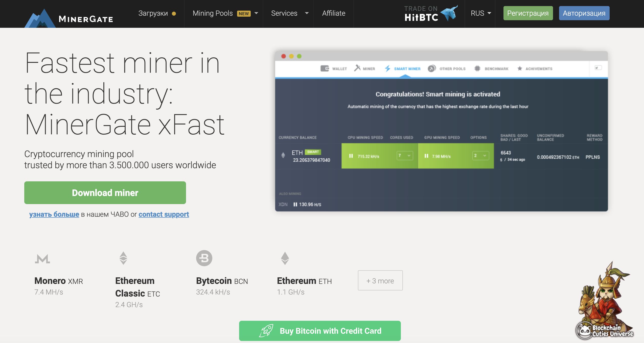Pause GPU mining at 7.98 MH/s

coord(426,156)
